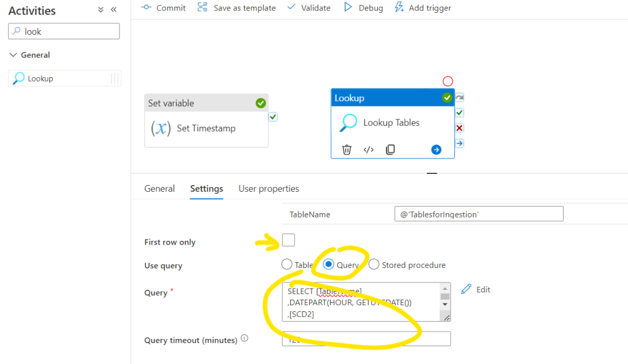Open the code view icon on Lookup activity
This screenshot has height=364, width=628.
tap(369, 150)
